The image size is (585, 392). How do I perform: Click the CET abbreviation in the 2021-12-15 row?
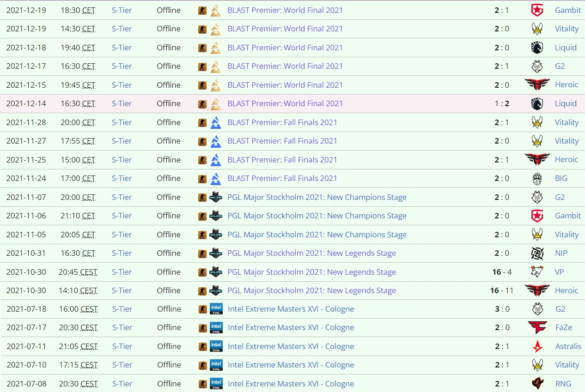point(89,85)
